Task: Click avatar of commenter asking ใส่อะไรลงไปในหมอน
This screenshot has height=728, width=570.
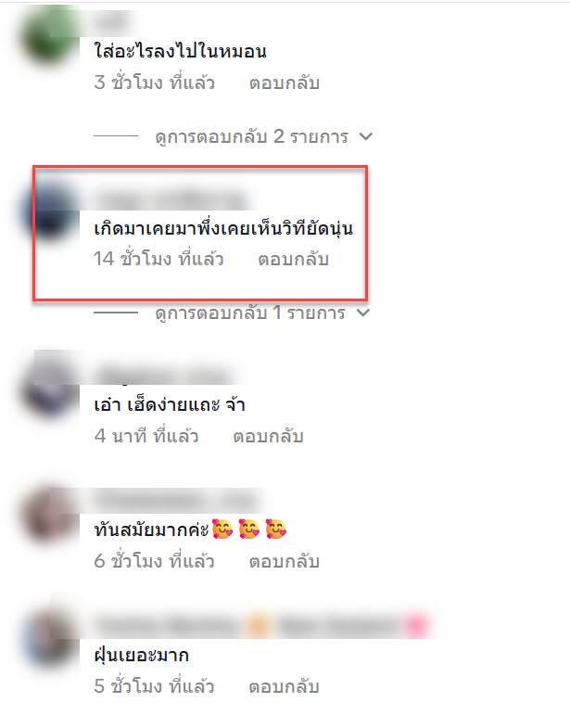Action: pyautogui.click(x=48, y=37)
